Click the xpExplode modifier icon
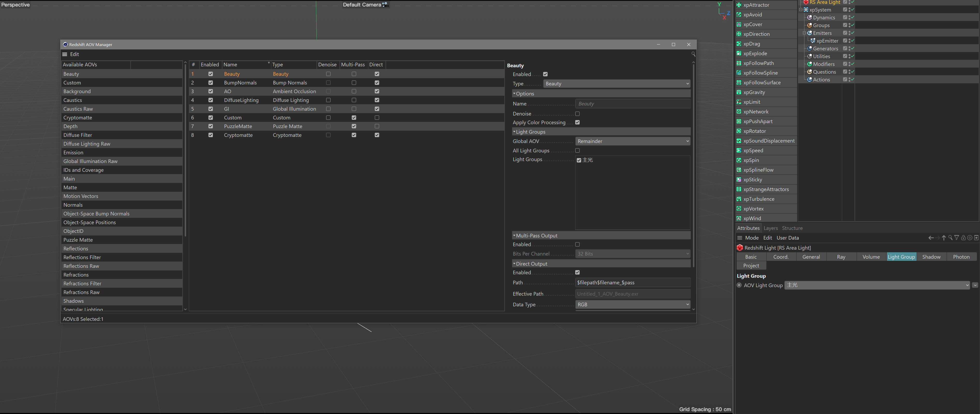Viewport: 980px width, 414px height. 738,53
